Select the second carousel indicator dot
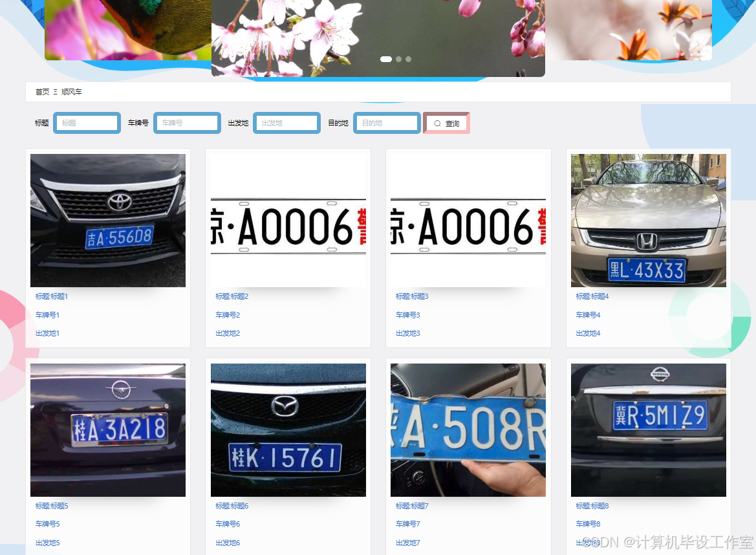 (x=399, y=60)
